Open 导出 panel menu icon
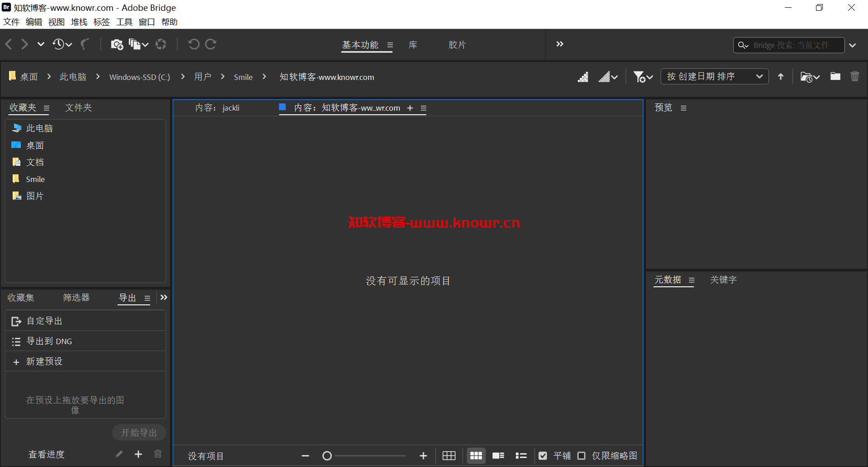The width and height of the screenshot is (868, 467). pyautogui.click(x=147, y=298)
